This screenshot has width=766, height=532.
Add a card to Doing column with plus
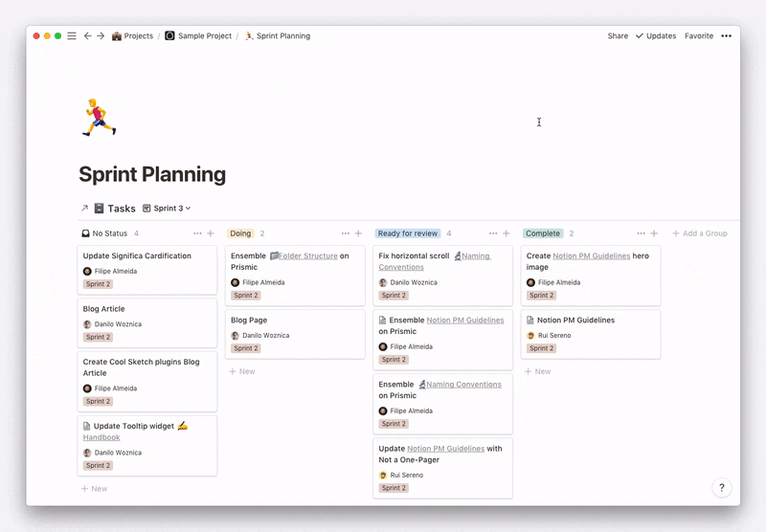pos(358,233)
